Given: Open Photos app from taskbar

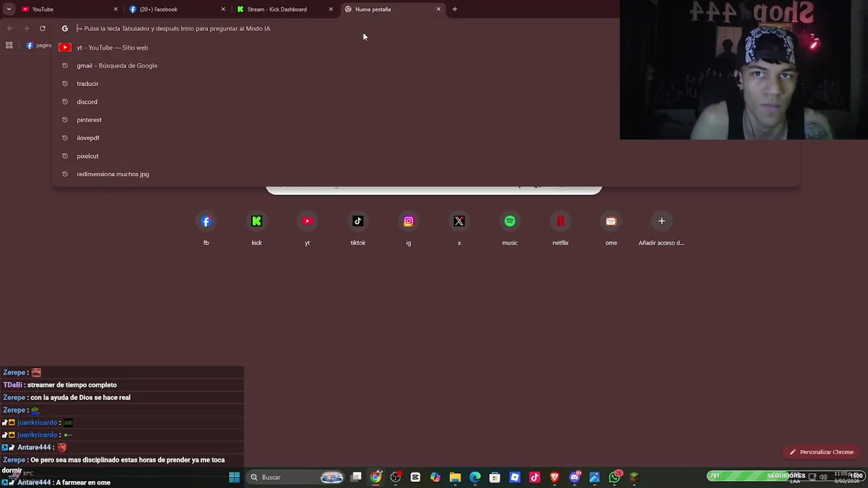Looking at the screenshot, I should click(x=594, y=477).
